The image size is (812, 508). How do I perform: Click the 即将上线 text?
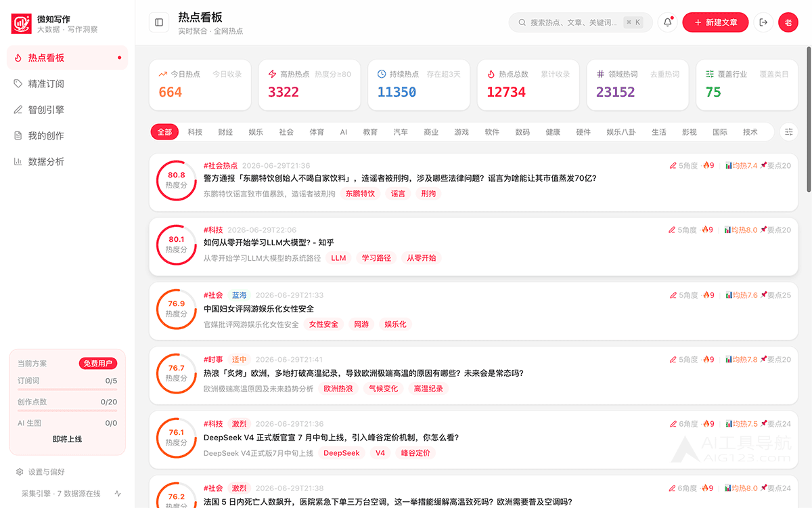point(67,439)
